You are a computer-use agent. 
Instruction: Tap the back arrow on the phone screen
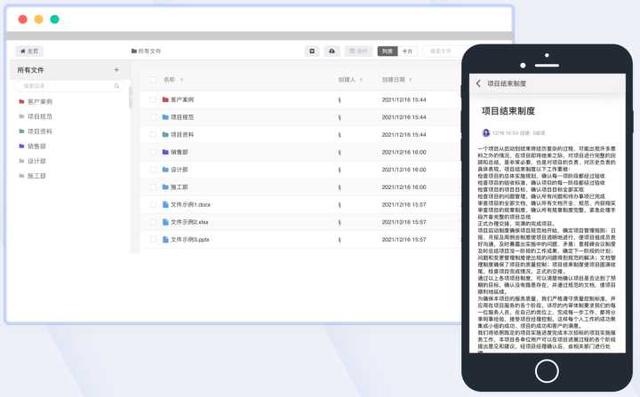click(478, 83)
